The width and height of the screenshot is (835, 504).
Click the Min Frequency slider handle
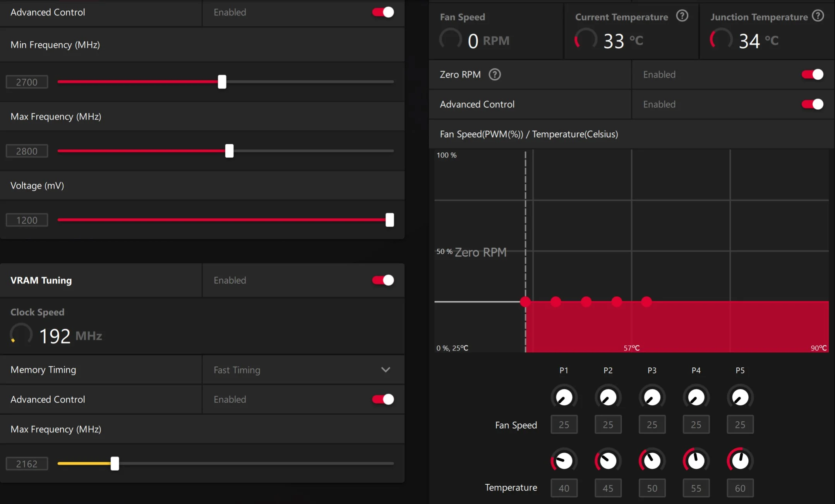(x=222, y=82)
